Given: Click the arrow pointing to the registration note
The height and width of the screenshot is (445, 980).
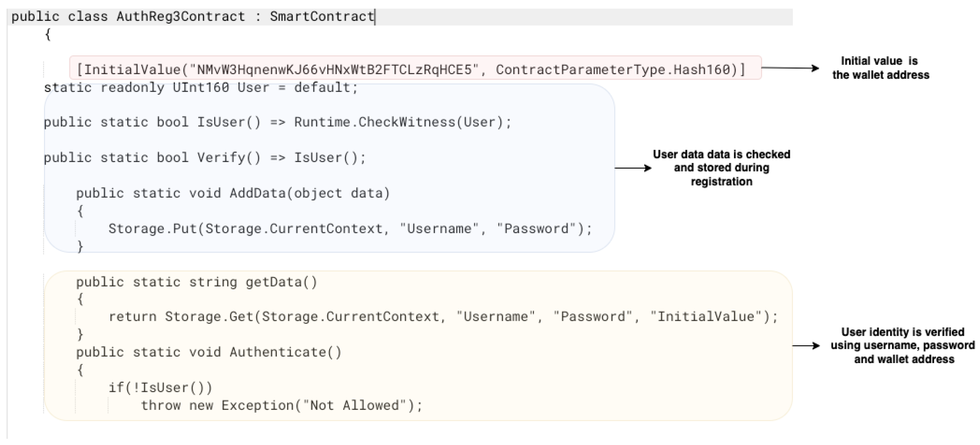Looking at the screenshot, I should click(x=633, y=168).
